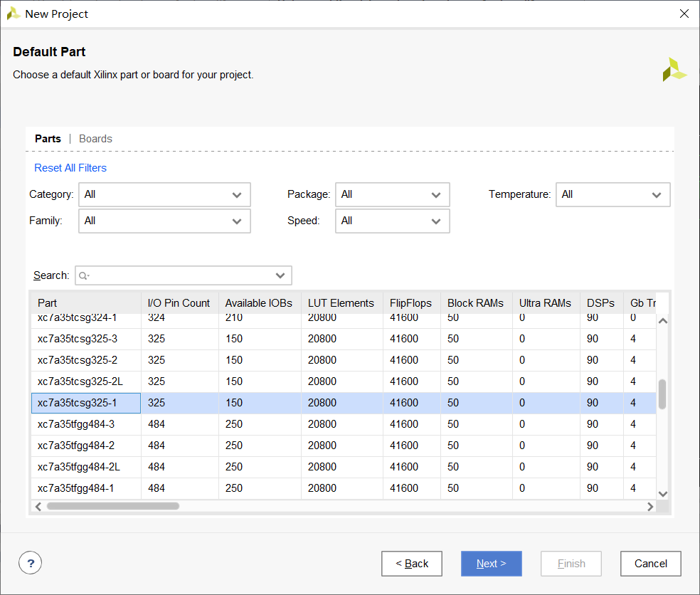This screenshot has width=700, height=595.
Task: Go to previous page with Back button
Action: tap(411, 564)
